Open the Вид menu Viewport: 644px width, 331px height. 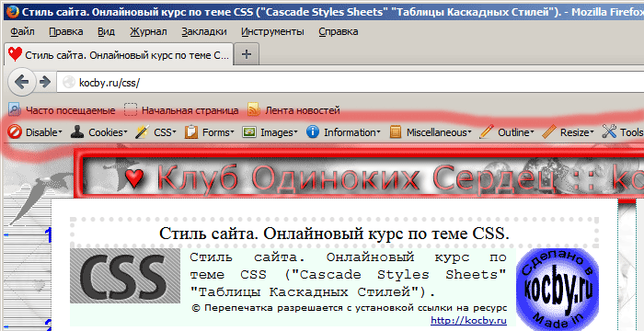(106, 31)
